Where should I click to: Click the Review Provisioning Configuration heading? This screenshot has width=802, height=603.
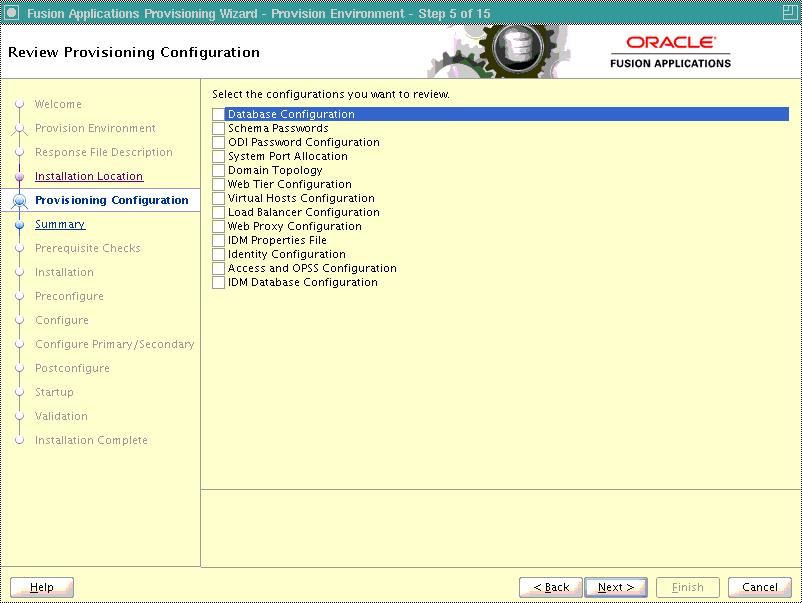point(134,52)
